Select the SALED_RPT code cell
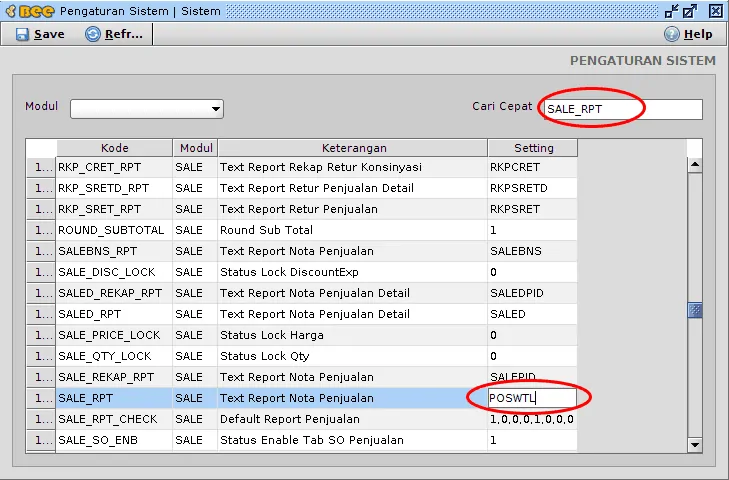The height and width of the screenshot is (480, 729). [x=114, y=314]
